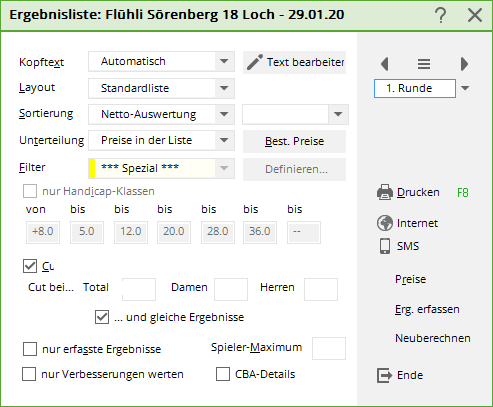Enable the CBA-Details checkbox

tap(223, 374)
